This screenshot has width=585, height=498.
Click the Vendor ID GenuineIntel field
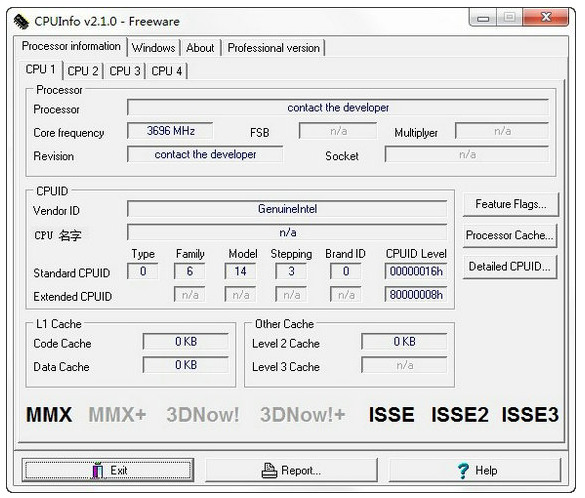pyautogui.click(x=287, y=209)
